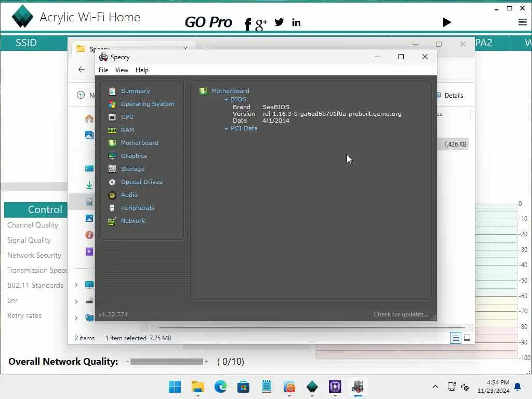Click Check for updates link in Speccy
The height and width of the screenshot is (399, 532).
401,314
